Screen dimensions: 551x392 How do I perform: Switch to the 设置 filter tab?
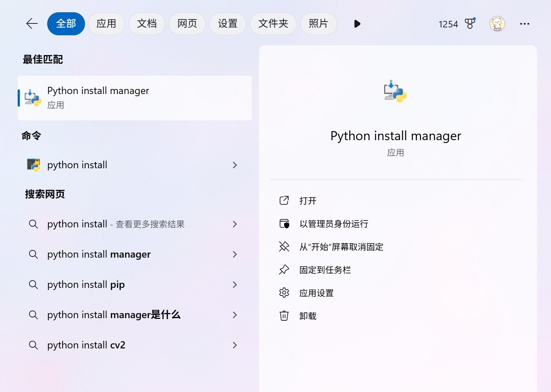tap(228, 24)
